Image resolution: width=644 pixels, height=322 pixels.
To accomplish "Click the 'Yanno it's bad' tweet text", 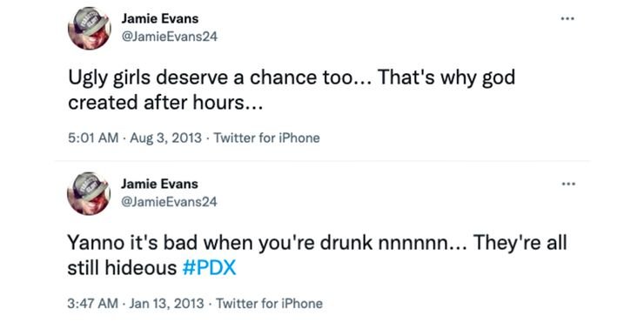I will click(317, 255).
